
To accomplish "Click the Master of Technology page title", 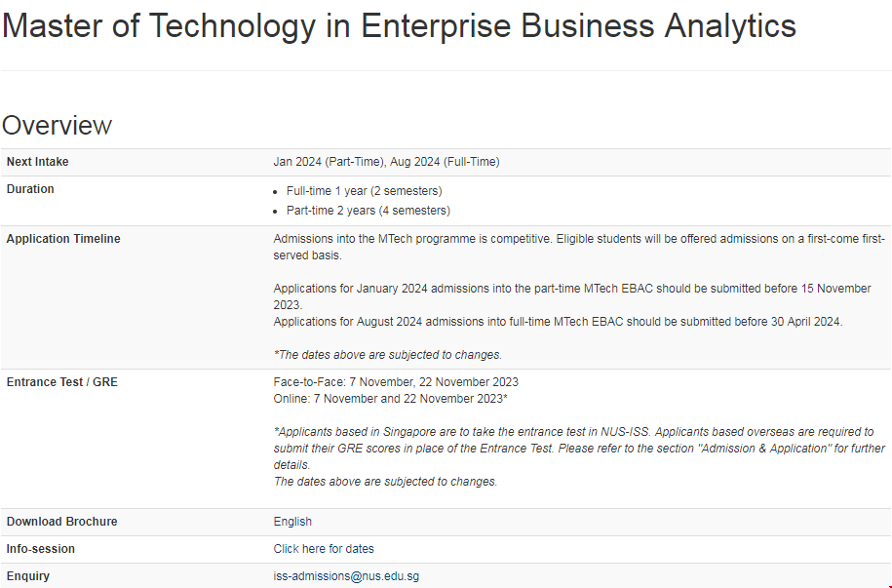I will tap(399, 26).
